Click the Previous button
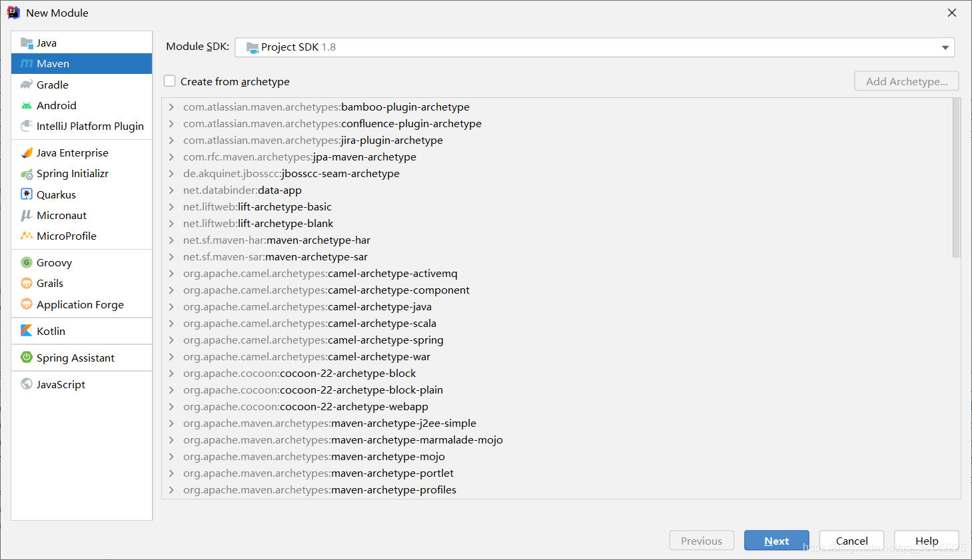This screenshot has width=972, height=560. (702, 541)
